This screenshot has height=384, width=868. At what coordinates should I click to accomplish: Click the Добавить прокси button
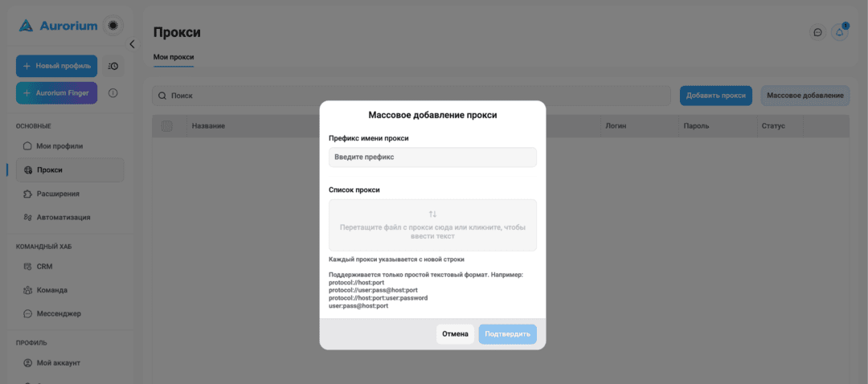716,96
